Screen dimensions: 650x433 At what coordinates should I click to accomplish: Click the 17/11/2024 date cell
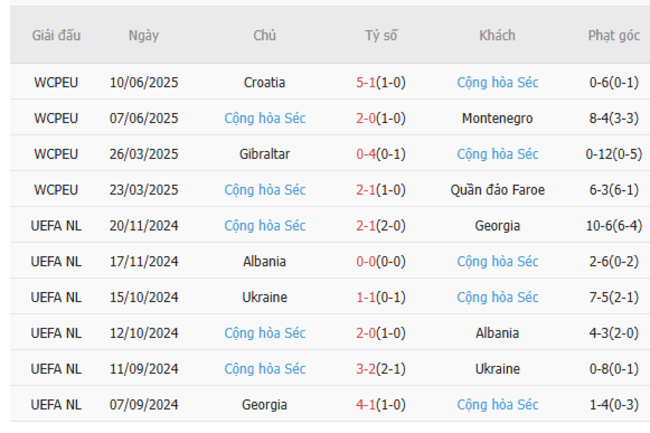coord(143,261)
